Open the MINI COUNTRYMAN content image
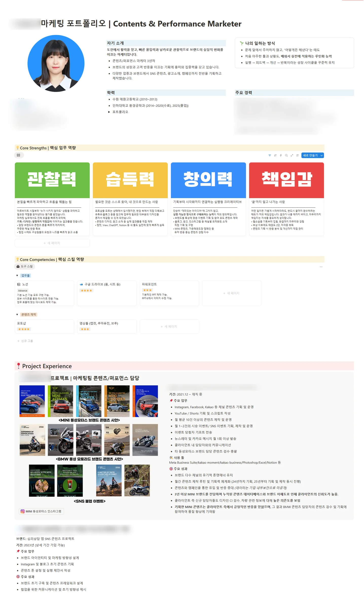This screenshot has height=593, width=364. (117, 401)
